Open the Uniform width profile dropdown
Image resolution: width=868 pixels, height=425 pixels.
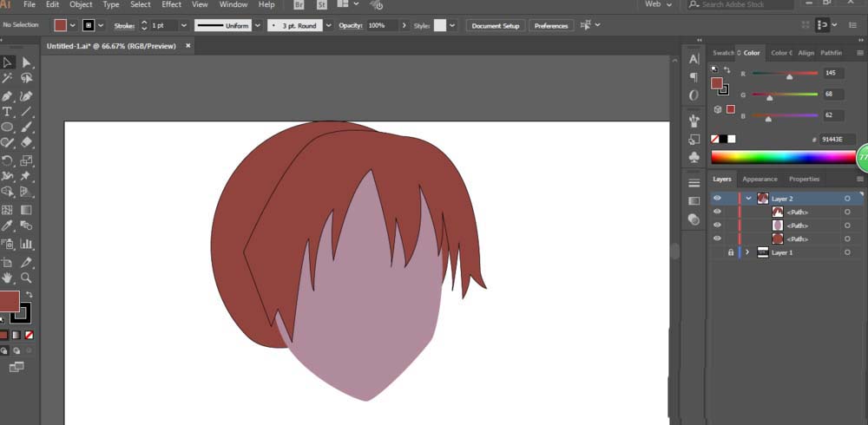coord(258,25)
